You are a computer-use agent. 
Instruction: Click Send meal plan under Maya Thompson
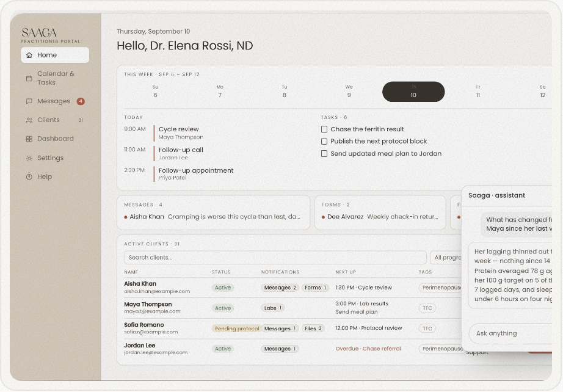point(356,312)
